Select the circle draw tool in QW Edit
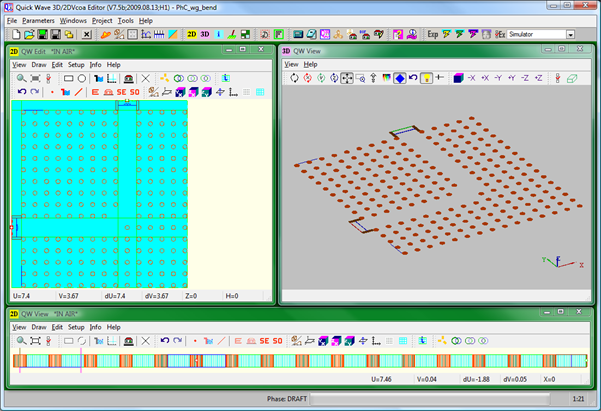The image size is (601, 411). coord(82,77)
